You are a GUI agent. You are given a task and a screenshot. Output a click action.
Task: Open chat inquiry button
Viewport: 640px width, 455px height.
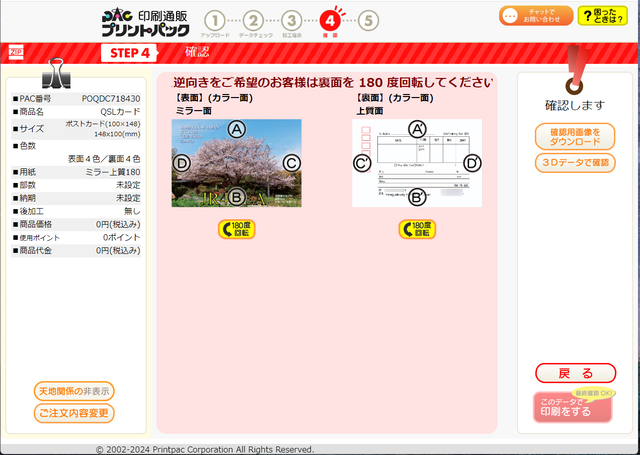[536, 16]
